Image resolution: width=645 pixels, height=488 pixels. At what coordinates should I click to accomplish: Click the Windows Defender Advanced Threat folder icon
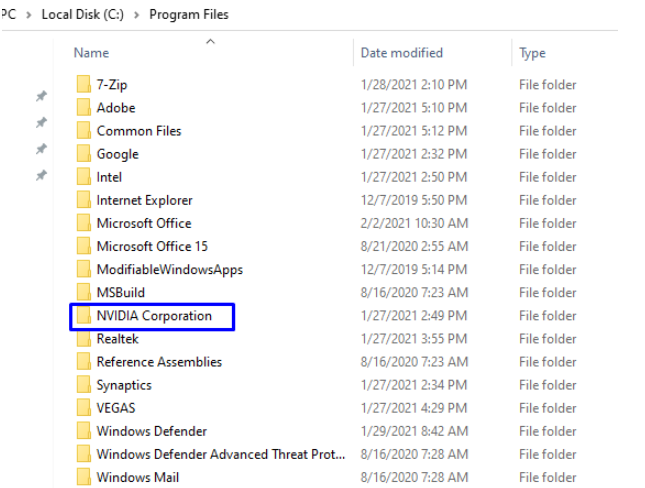click(x=84, y=453)
